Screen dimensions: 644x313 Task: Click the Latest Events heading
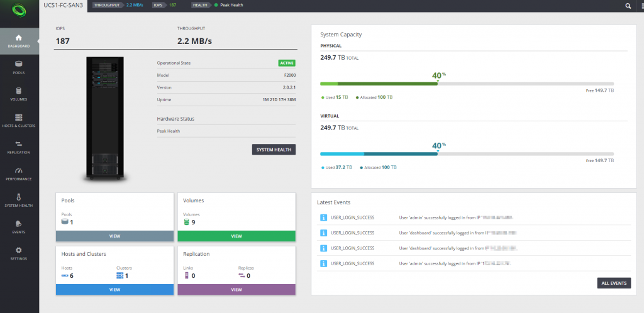[x=333, y=202]
